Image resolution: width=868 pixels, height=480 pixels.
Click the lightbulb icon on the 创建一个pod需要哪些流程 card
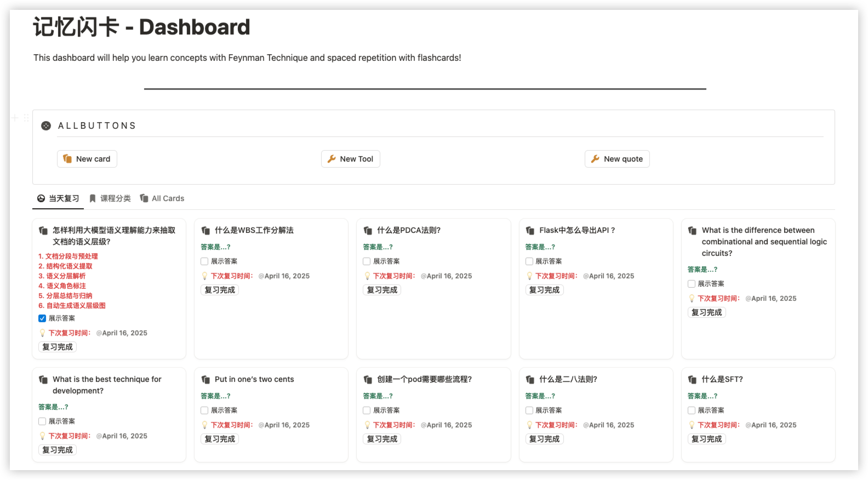(367, 425)
